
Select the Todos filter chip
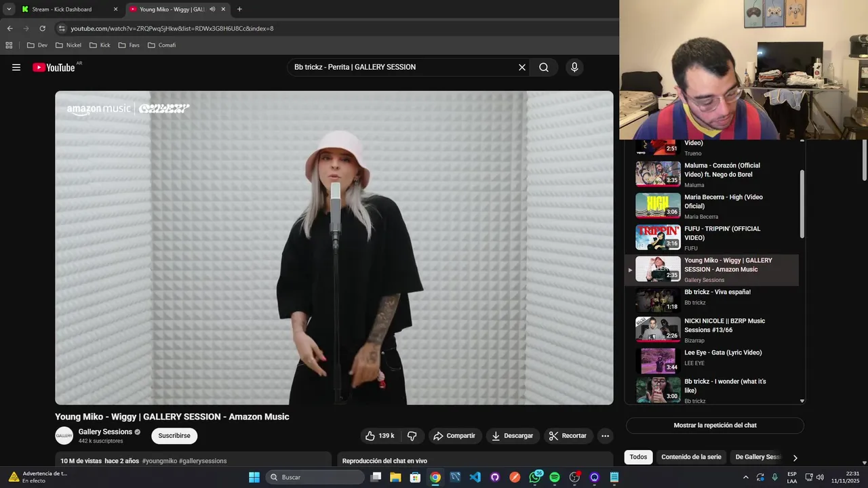[638, 457]
